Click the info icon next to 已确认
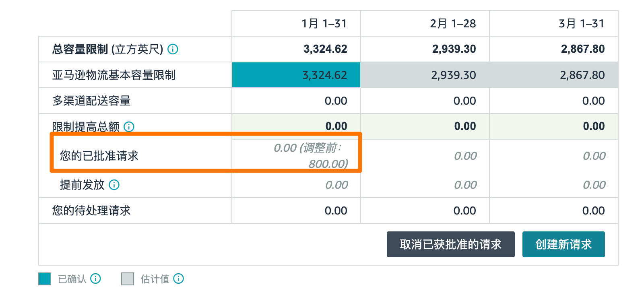The image size is (644, 297). (x=95, y=278)
